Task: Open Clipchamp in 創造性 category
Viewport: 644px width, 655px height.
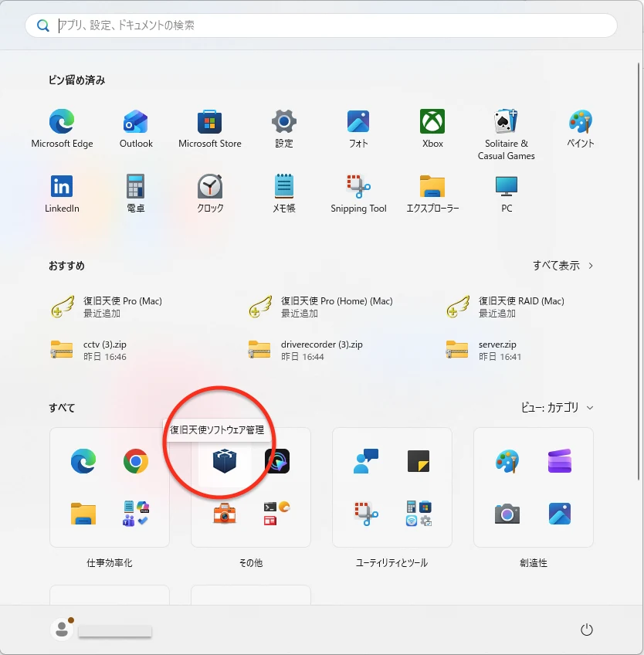Action: pyautogui.click(x=560, y=461)
